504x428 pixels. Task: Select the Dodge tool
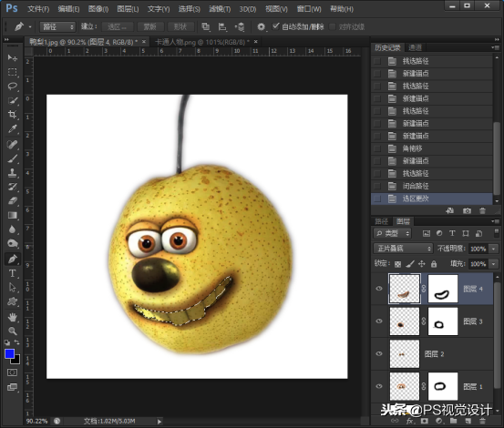12,243
